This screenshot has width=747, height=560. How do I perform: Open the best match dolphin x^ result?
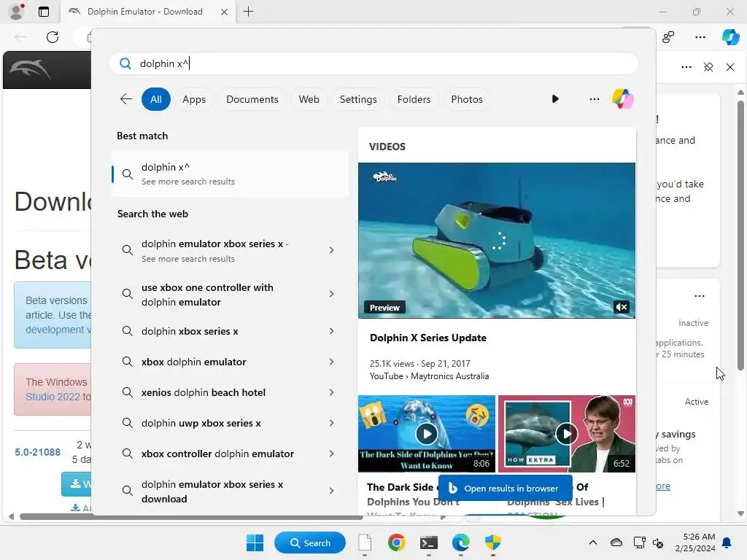coord(230,174)
